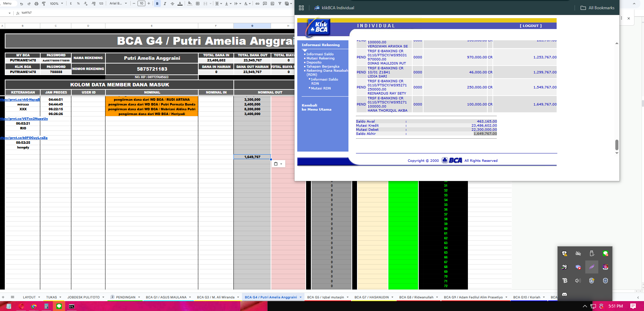Open the paste options button below cell 1,649,767

pos(278,164)
